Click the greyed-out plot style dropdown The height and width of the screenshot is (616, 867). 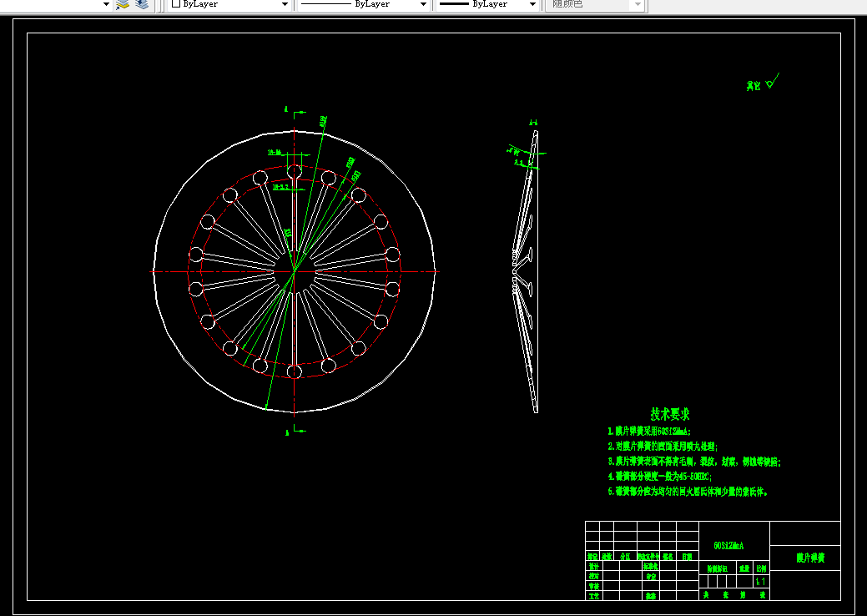coord(595,4)
